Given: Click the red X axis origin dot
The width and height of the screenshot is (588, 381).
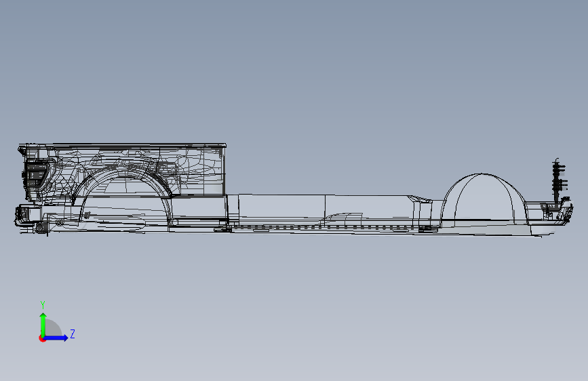Looking at the screenshot, I should (x=41, y=338).
